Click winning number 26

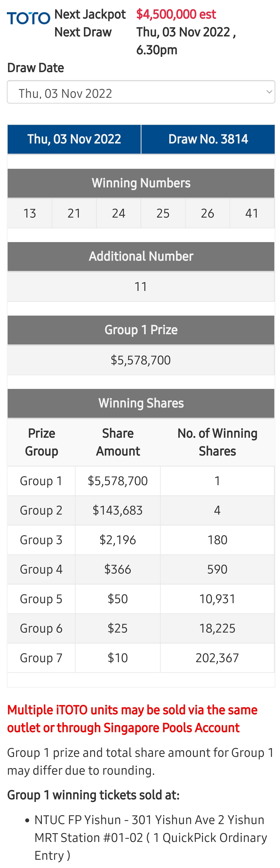(207, 213)
